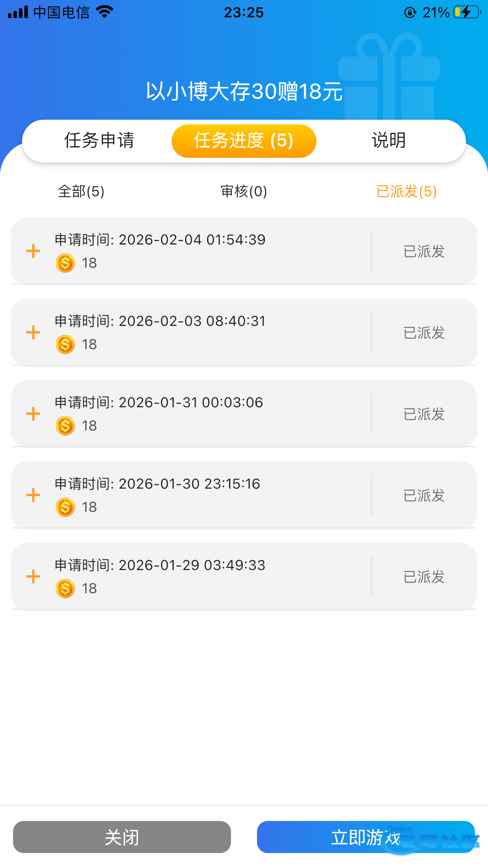The width and height of the screenshot is (488, 868).
Task: Tap the gold coin icon on the 2026-01-29 record
Action: [x=65, y=588]
